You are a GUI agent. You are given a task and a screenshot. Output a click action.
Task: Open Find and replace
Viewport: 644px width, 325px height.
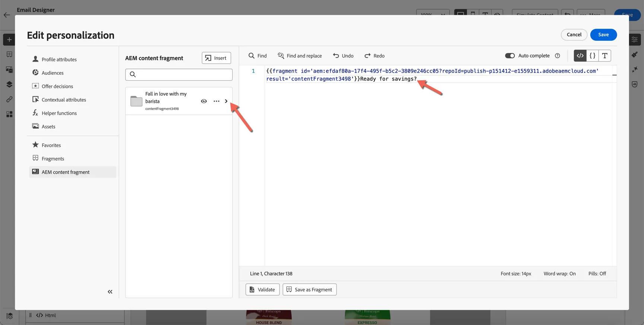[300, 56]
